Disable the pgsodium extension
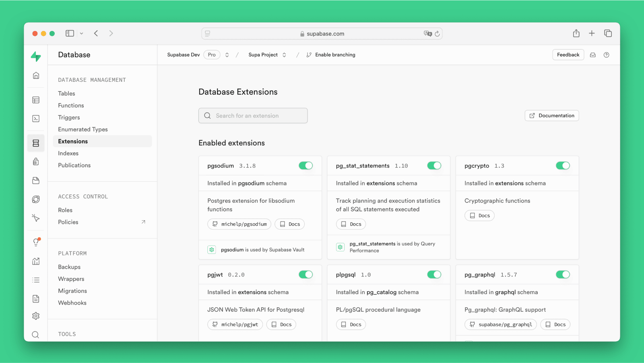 (x=306, y=165)
